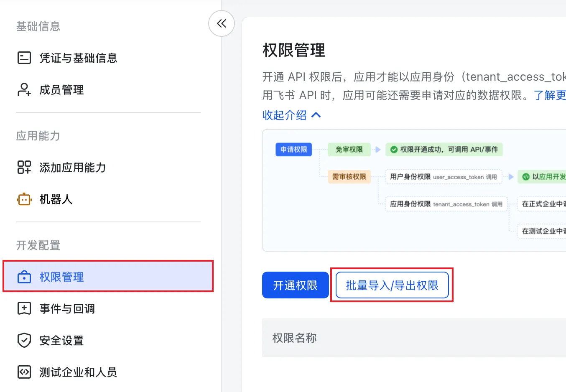Open 安全设置 menu entry

click(61, 340)
